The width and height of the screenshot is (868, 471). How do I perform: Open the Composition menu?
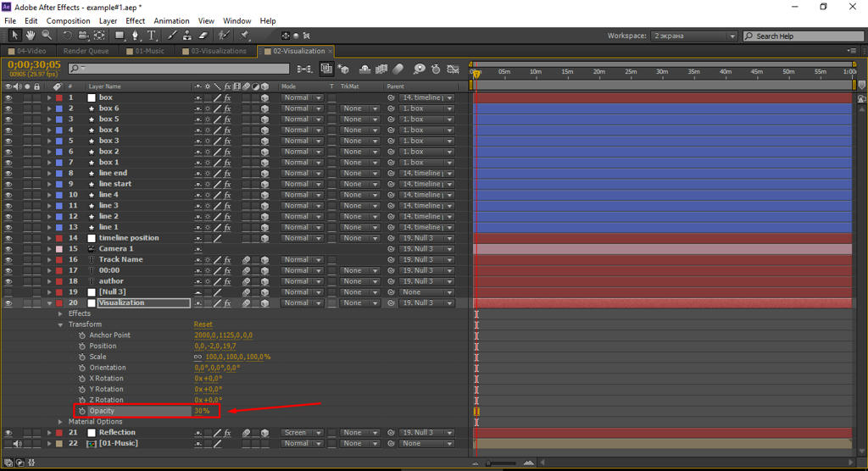click(x=68, y=20)
